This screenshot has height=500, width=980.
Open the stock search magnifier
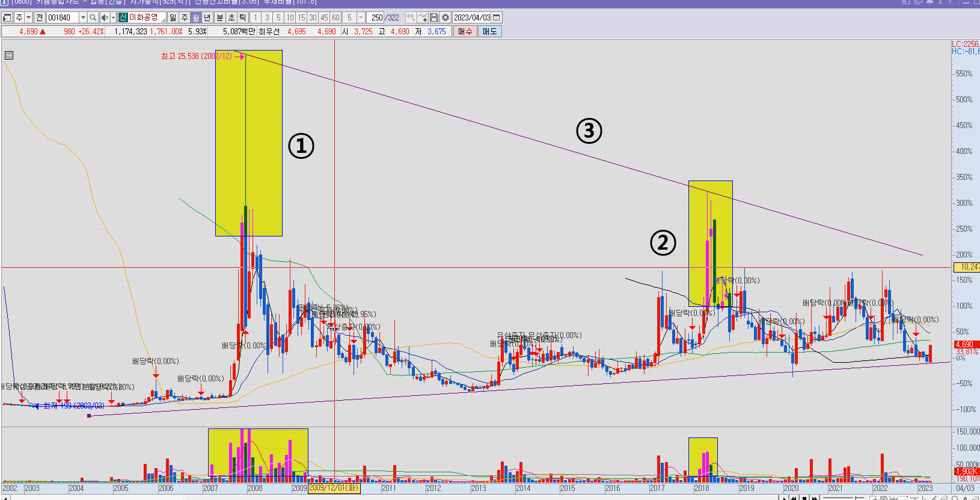click(93, 17)
